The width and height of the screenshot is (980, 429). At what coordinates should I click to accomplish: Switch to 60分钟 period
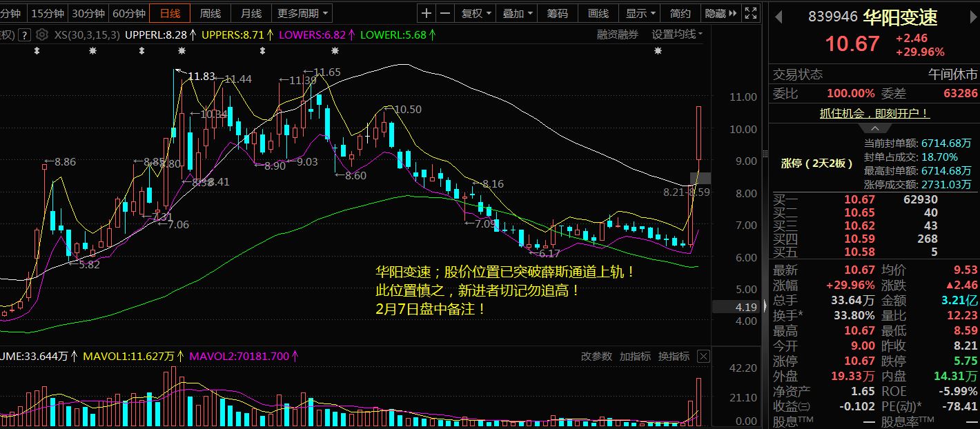pos(128,13)
